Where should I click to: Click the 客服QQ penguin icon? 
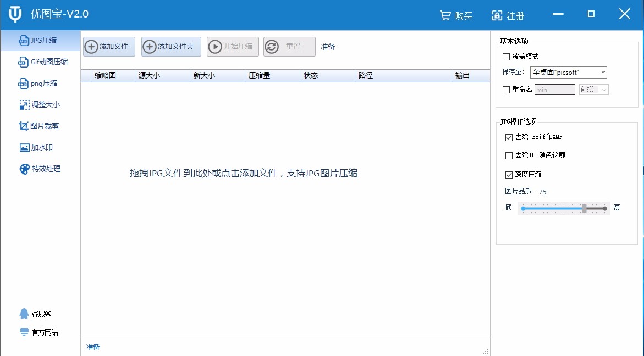tap(24, 314)
